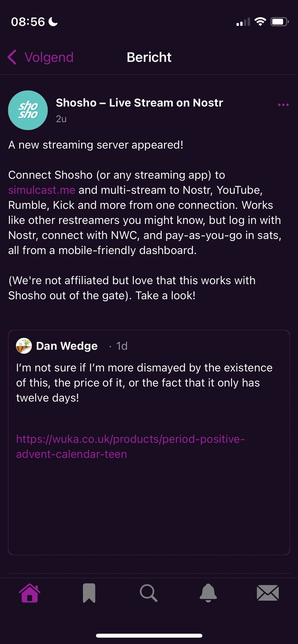Open the simulcast.me link
Screen dimensions: 298x644
tap(42, 190)
